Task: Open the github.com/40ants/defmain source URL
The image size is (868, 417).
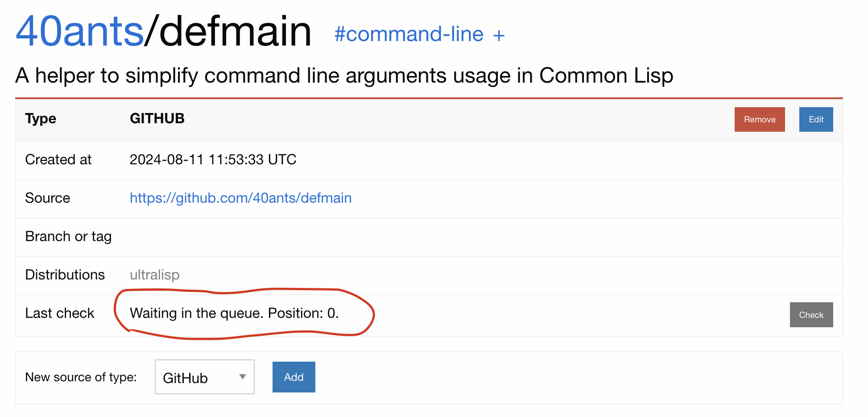Action: click(241, 198)
